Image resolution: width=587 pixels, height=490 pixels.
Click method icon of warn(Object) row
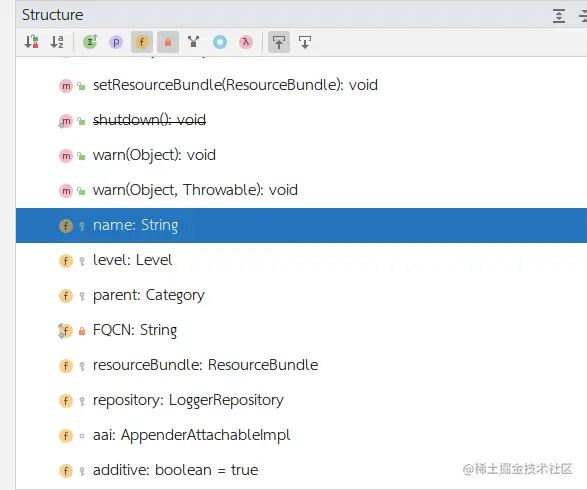pyautogui.click(x=66, y=156)
